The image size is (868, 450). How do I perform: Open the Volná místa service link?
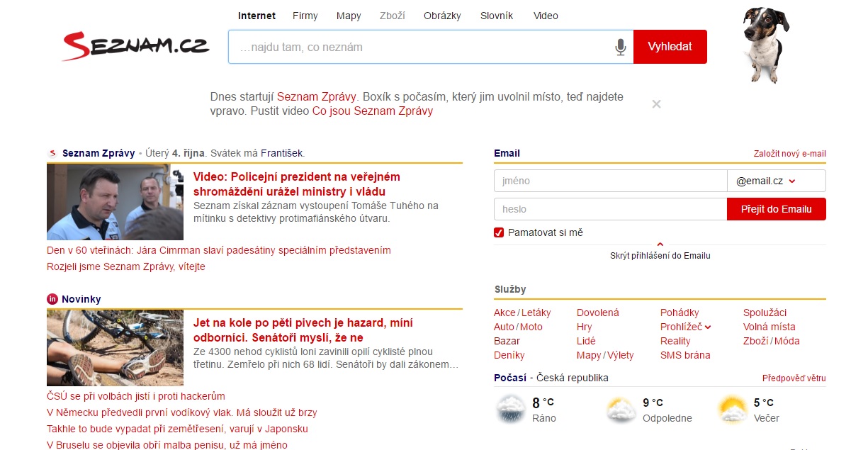click(770, 327)
